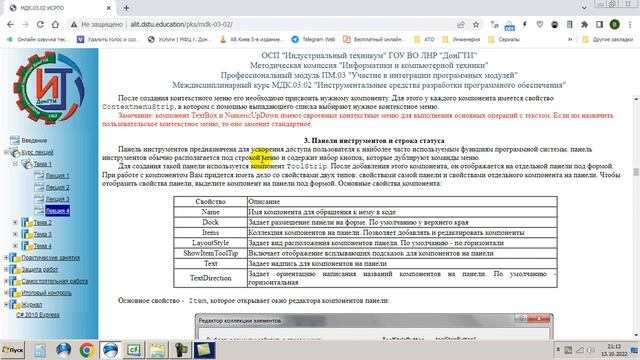
Task: Click the LayoutStyle table cell
Action: pos(210,243)
